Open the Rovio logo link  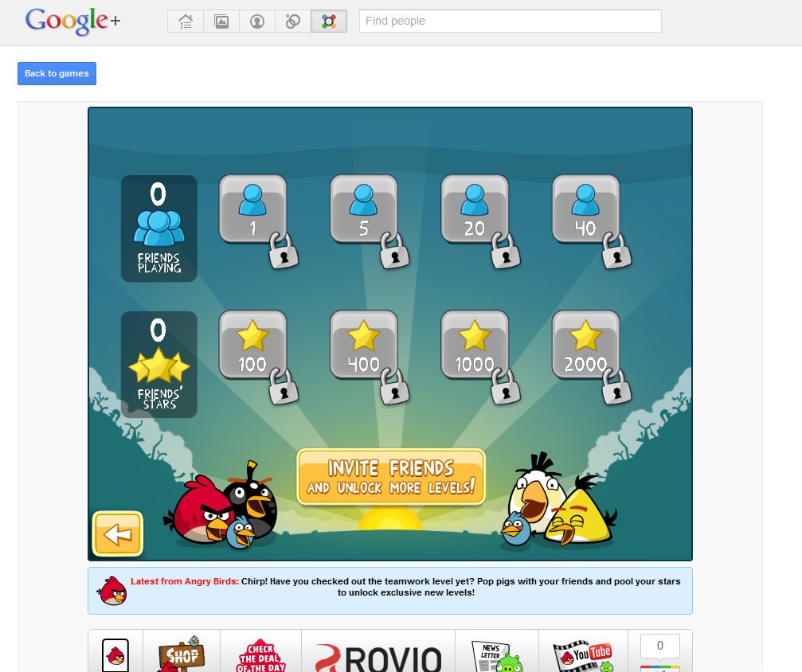(378, 658)
